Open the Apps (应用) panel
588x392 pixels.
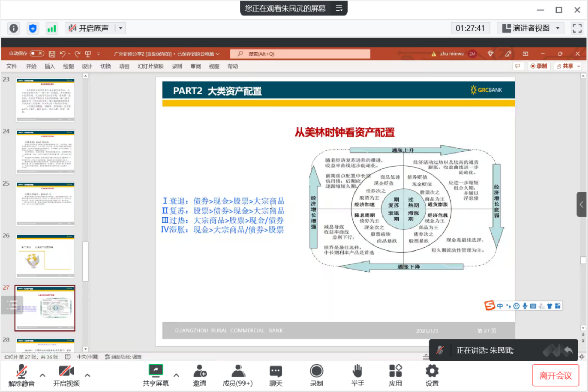tap(395, 375)
